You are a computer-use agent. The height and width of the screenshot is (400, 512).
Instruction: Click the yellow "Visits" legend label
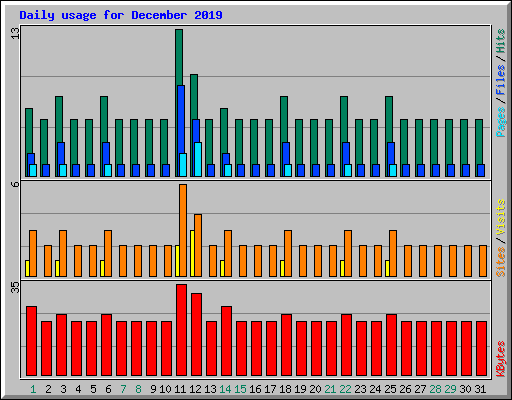500,218
